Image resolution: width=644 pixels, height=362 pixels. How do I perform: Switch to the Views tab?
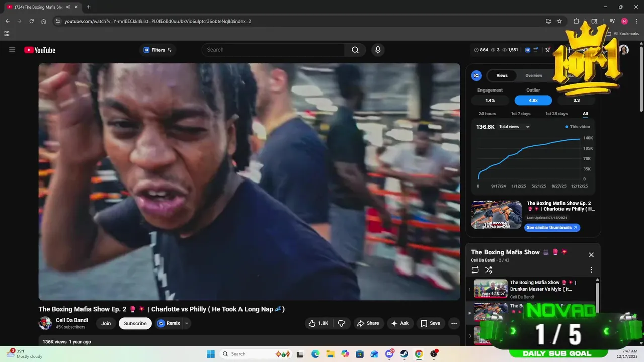(502, 75)
